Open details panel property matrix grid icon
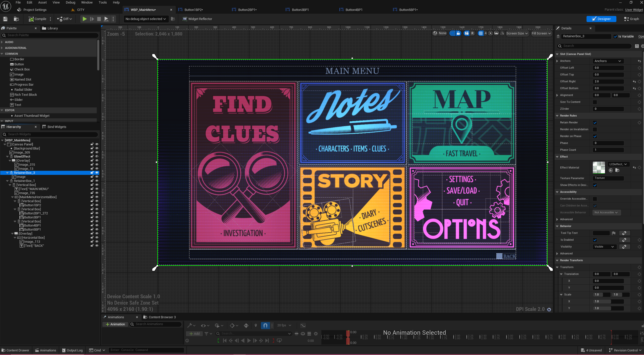This screenshot has height=355, width=644. click(637, 46)
